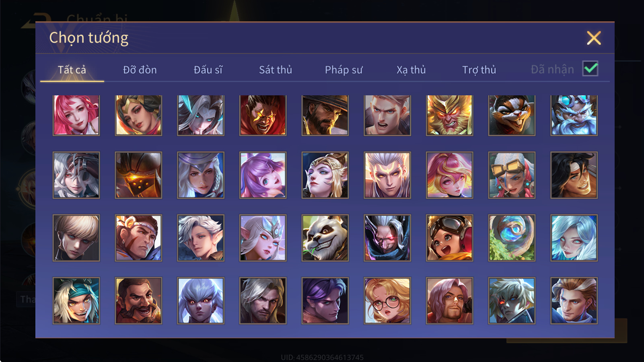Switch to the Đỡ đòn tab
The image size is (644, 362).
pyautogui.click(x=140, y=70)
